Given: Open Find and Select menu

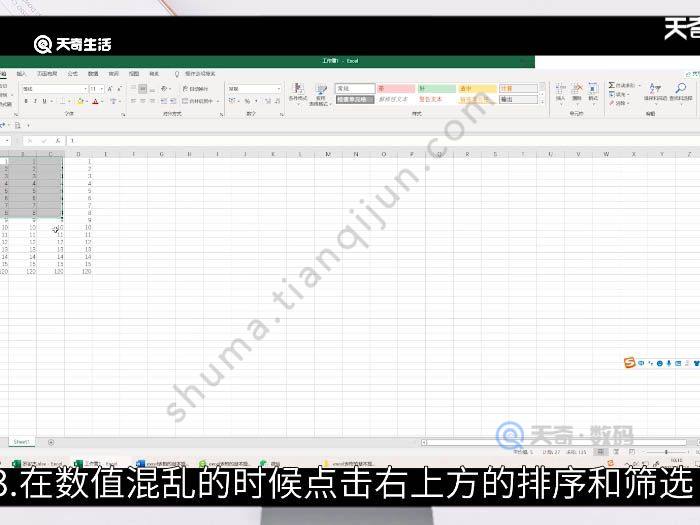Looking at the screenshot, I should click(x=680, y=92).
